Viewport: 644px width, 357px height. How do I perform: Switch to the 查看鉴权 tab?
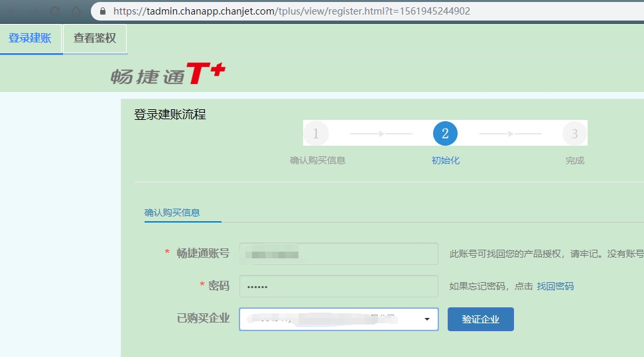pyautogui.click(x=94, y=38)
